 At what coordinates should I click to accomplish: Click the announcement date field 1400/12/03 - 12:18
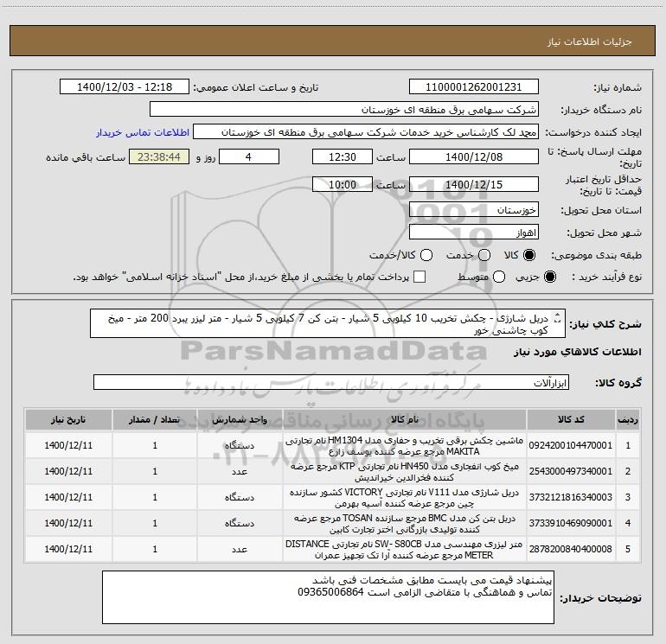pyautogui.click(x=125, y=87)
